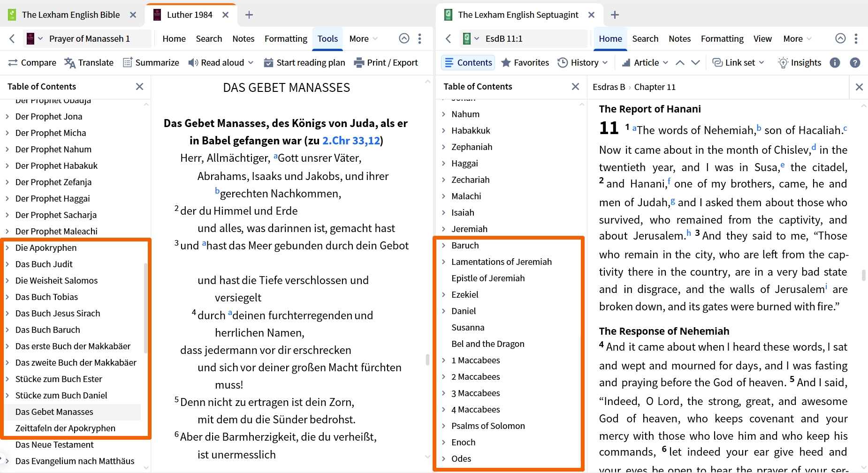Click Chapter 11 breadcrumb
Image resolution: width=868 pixels, height=473 pixels.
pos(655,87)
